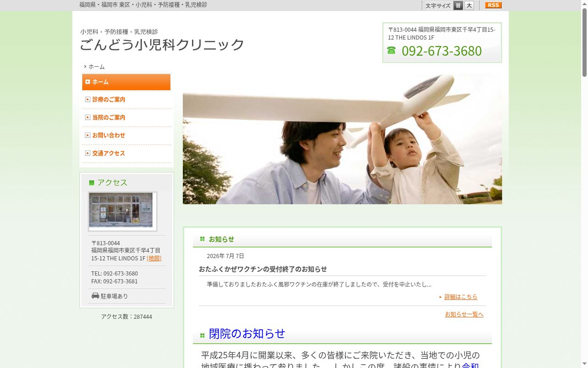Click the アクセス数：287444 counter text

[127, 316]
